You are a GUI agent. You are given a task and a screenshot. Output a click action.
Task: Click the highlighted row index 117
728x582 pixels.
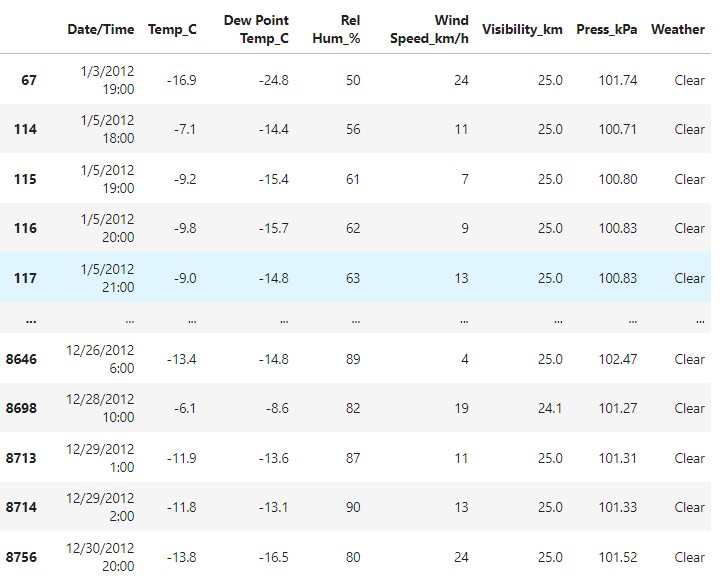click(25, 278)
